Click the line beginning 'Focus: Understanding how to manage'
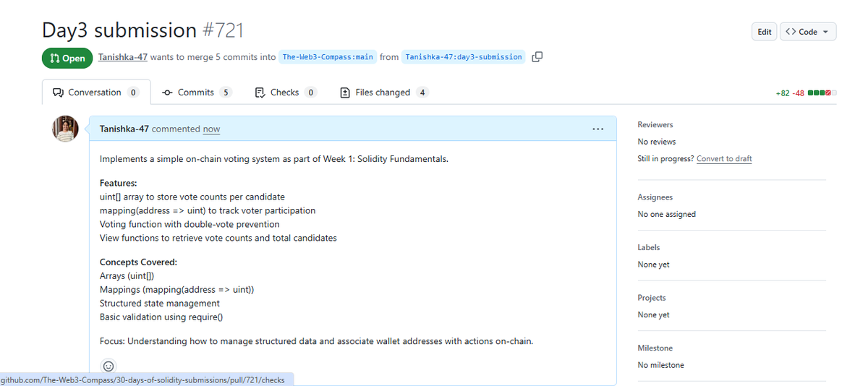Screen dimensions: 868x386 point(316,341)
